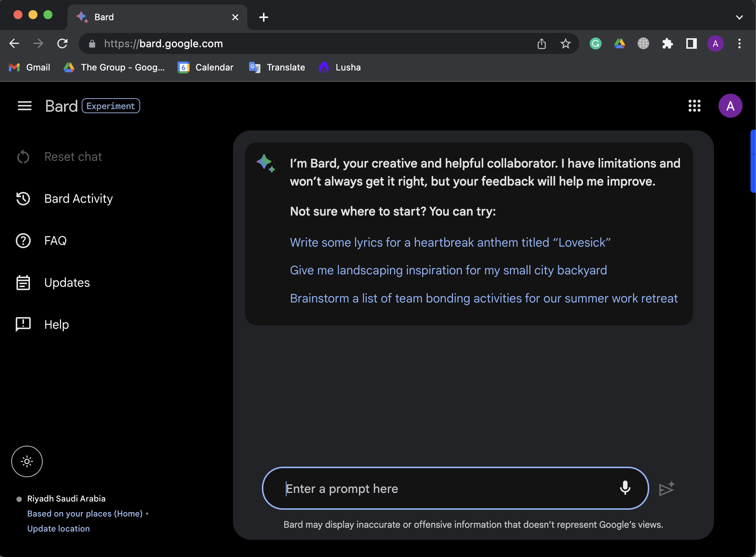The width and height of the screenshot is (756, 557).
Task: Open the Grammarly extension icon
Action: [x=596, y=43]
